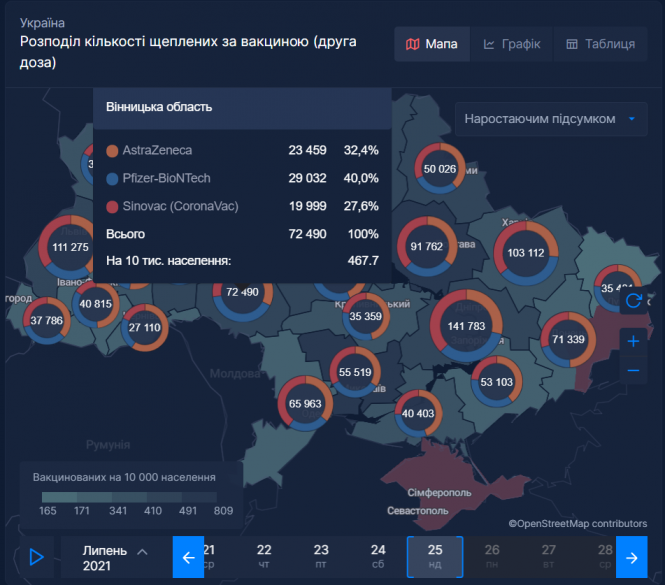Select date 26 пн on timeline

click(x=492, y=557)
